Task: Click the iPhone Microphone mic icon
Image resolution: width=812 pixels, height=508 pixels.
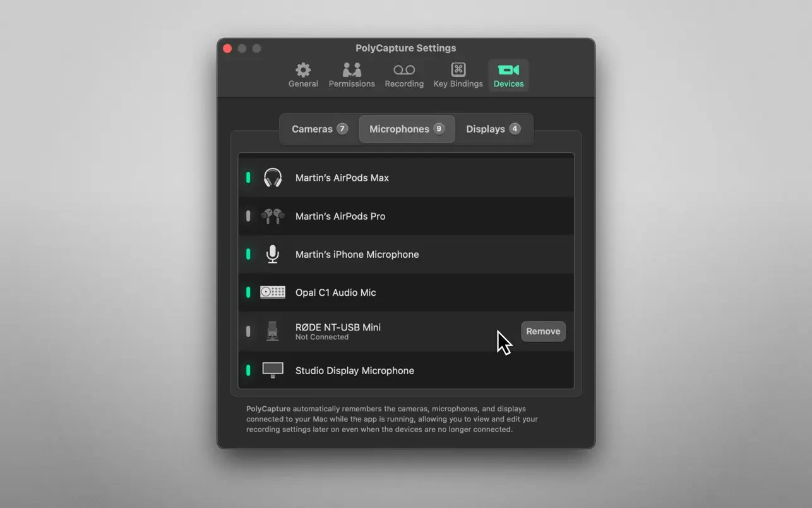Action: coord(273,254)
